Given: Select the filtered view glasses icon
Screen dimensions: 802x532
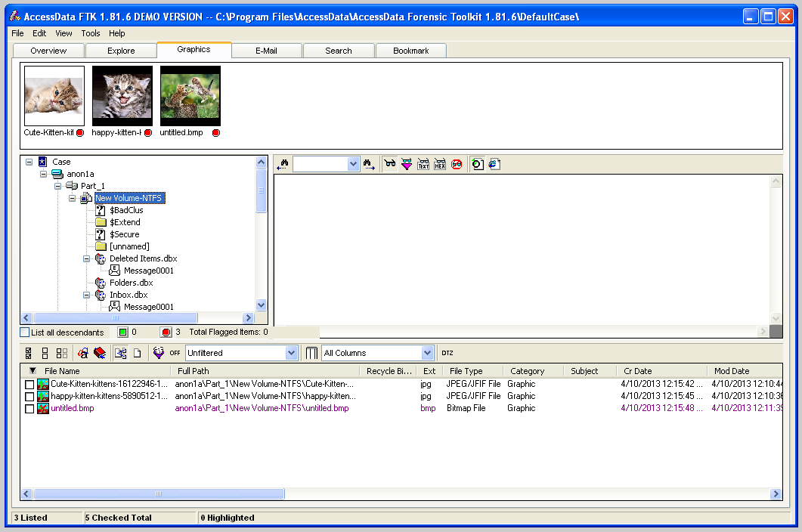Looking at the screenshot, I should coord(407,164).
